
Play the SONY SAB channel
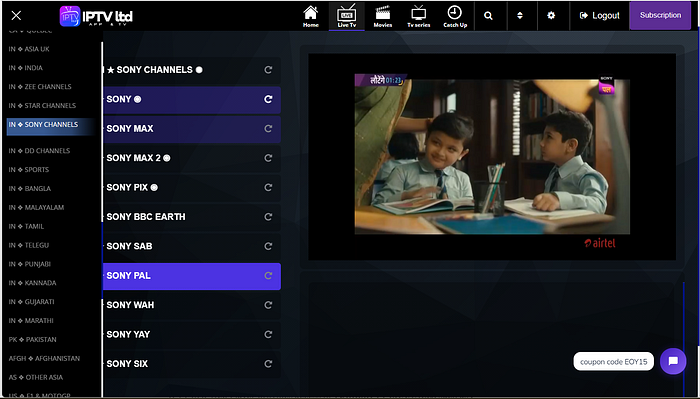192,246
